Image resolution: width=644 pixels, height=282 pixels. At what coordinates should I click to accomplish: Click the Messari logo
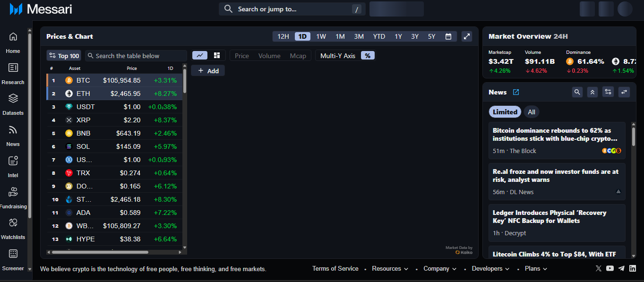41,9
